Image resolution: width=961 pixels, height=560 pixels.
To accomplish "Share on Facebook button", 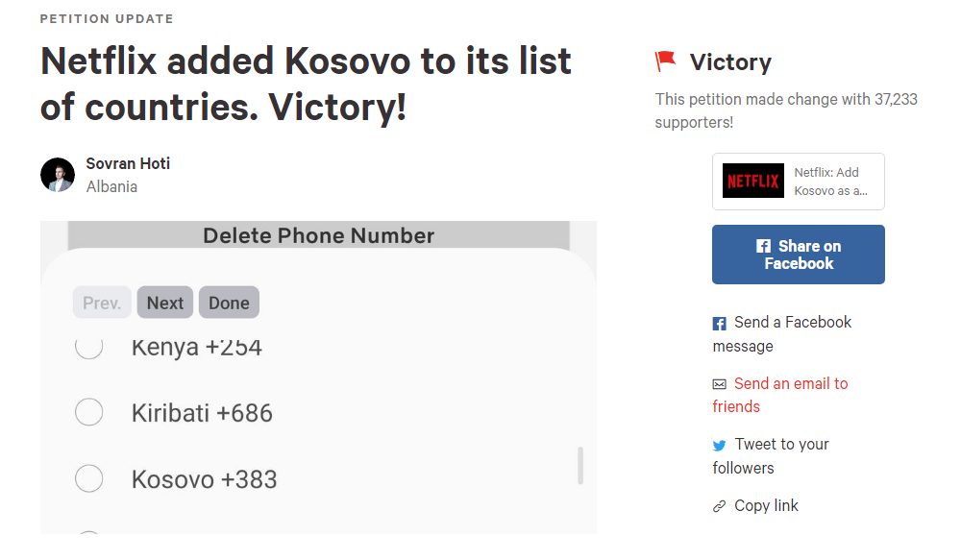I will click(798, 255).
